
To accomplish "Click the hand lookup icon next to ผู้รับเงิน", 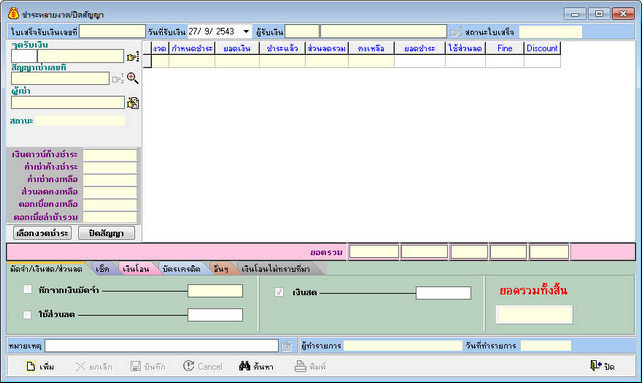I will (x=456, y=32).
